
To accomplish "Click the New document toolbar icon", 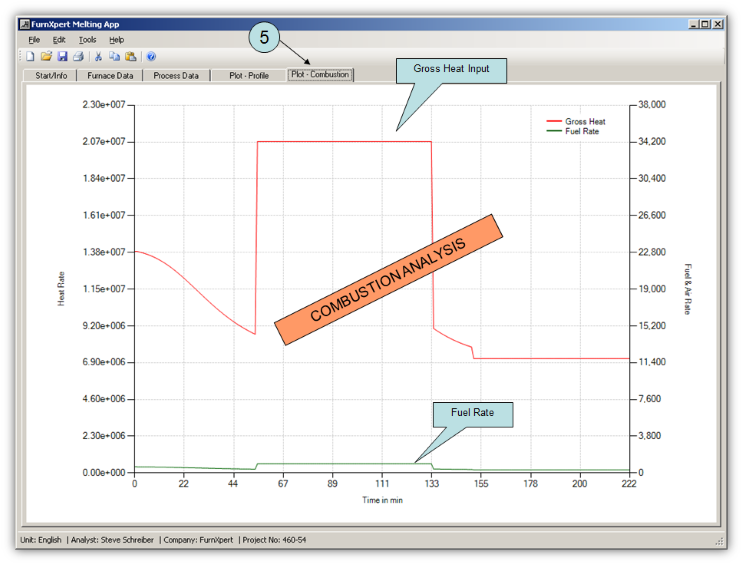I will pyautogui.click(x=30, y=56).
